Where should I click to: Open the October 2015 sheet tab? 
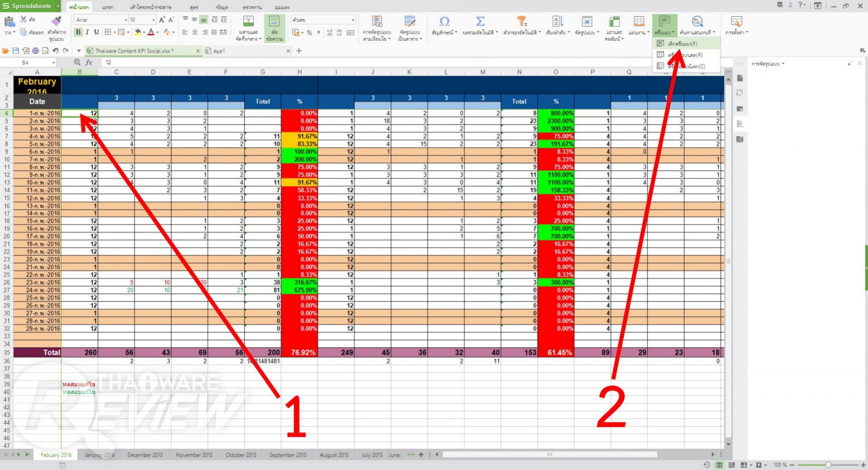(241, 455)
